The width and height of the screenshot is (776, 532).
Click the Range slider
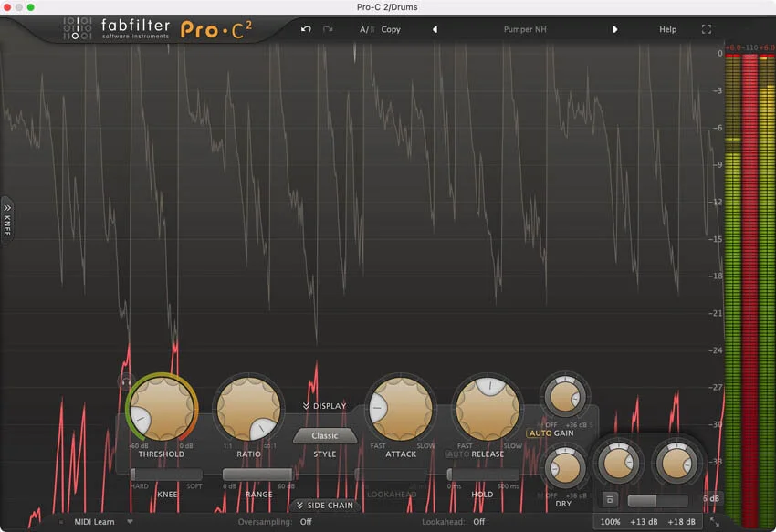[x=257, y=475]
